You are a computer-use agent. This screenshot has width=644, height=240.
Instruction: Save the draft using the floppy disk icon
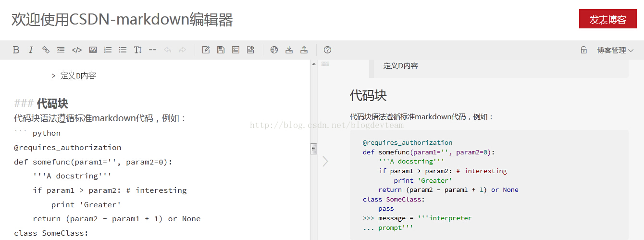click(221, 50)
